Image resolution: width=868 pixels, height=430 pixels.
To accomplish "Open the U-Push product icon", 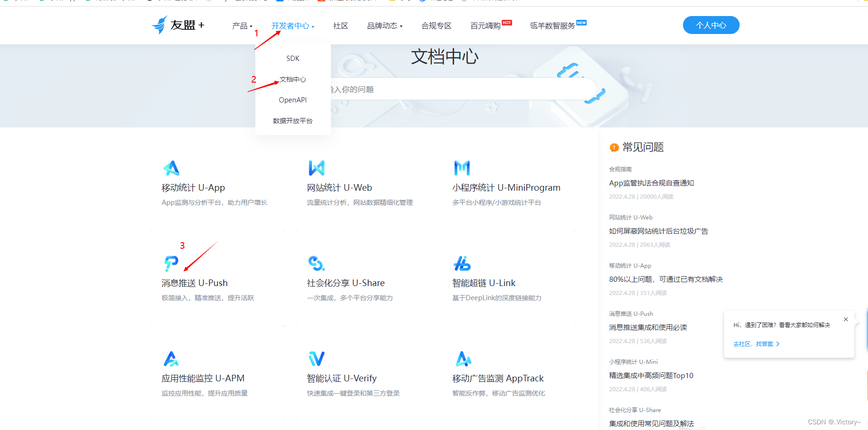I will coord(171,263).
